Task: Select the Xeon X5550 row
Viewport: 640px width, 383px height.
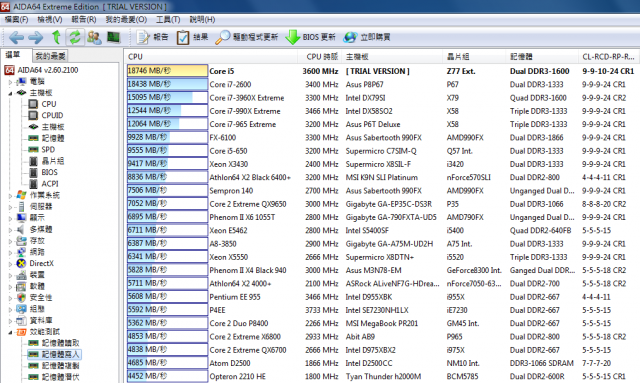Action: [382, 257]
